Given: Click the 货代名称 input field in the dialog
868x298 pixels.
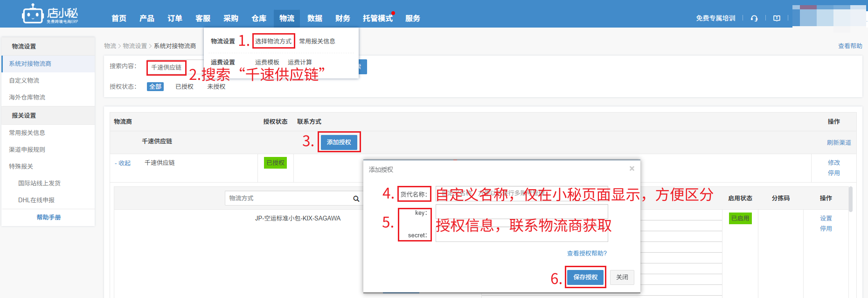Looking at the screenshot, I should 521,193.
